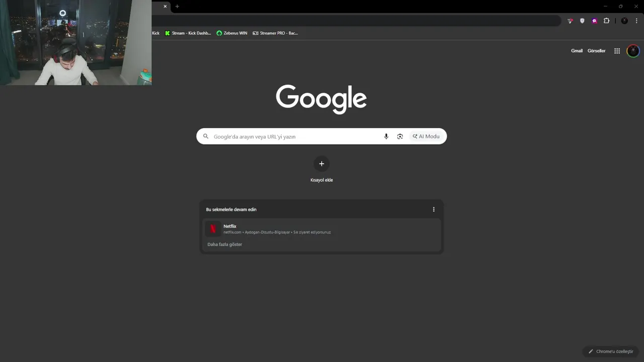Minimize the Chrome window

[x=606, y=7]
